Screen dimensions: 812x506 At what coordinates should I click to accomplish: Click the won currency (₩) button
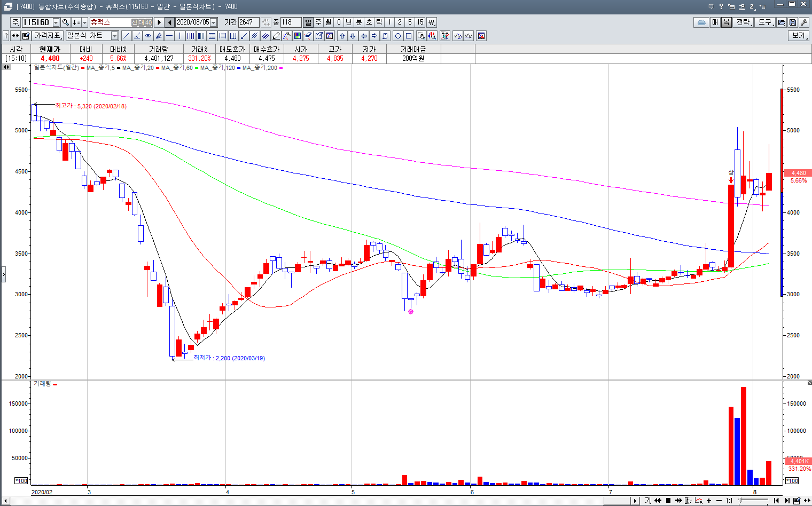point(431,22)
